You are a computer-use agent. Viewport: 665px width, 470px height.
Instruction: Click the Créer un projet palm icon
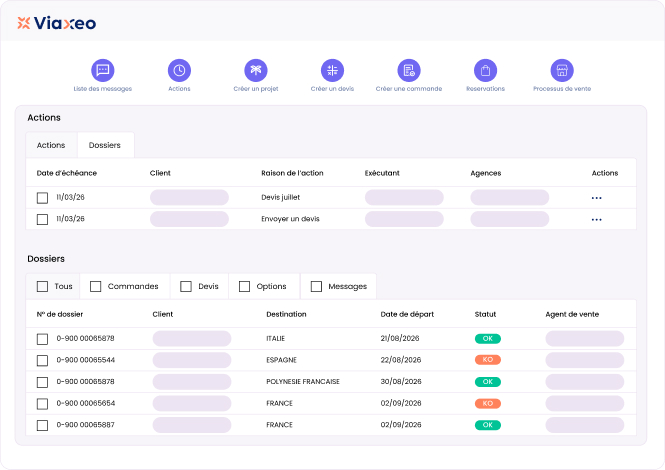tap(256, 70)
